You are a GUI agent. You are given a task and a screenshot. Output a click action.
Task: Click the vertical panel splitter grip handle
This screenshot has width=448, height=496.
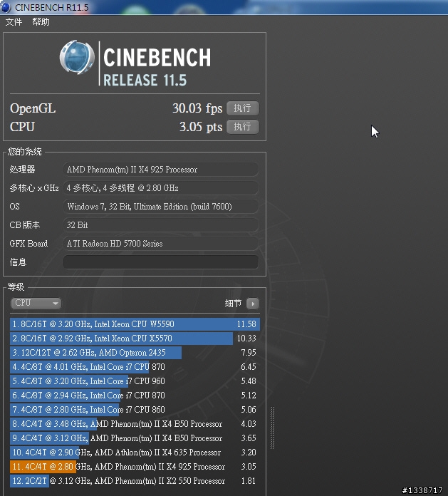(x=272, y=428)
